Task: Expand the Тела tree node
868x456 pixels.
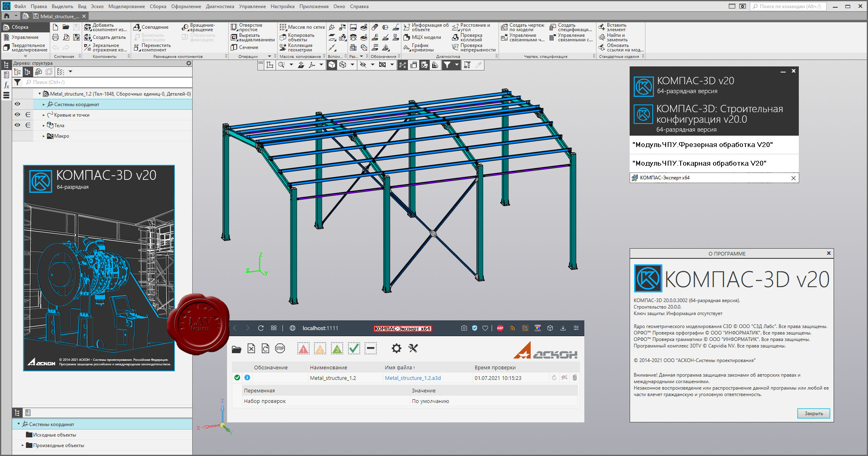Action: 44,126
